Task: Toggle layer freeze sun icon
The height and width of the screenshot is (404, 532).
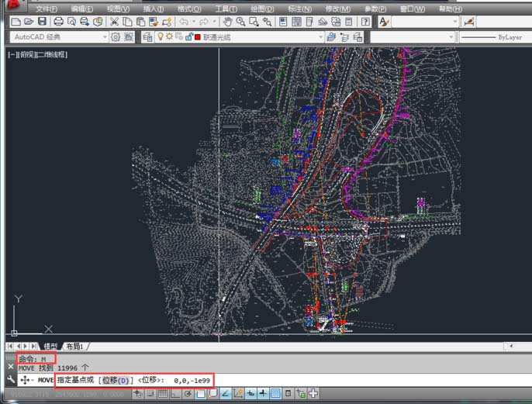Action: tap(170, 36)
